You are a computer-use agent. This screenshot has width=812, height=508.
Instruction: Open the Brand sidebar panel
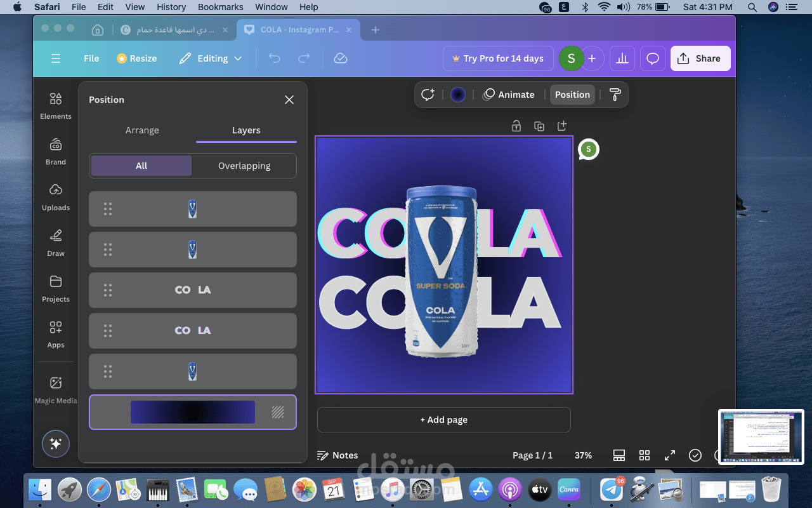(56, 151)
